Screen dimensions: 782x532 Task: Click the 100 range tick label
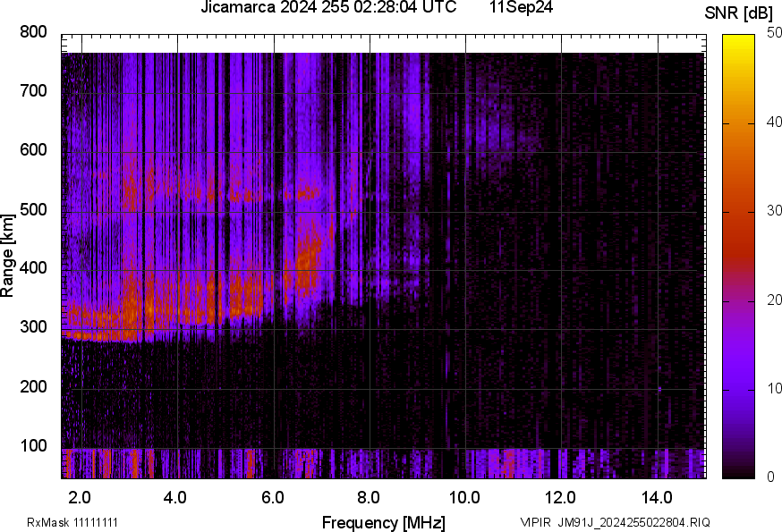click(x=33, y=446)
